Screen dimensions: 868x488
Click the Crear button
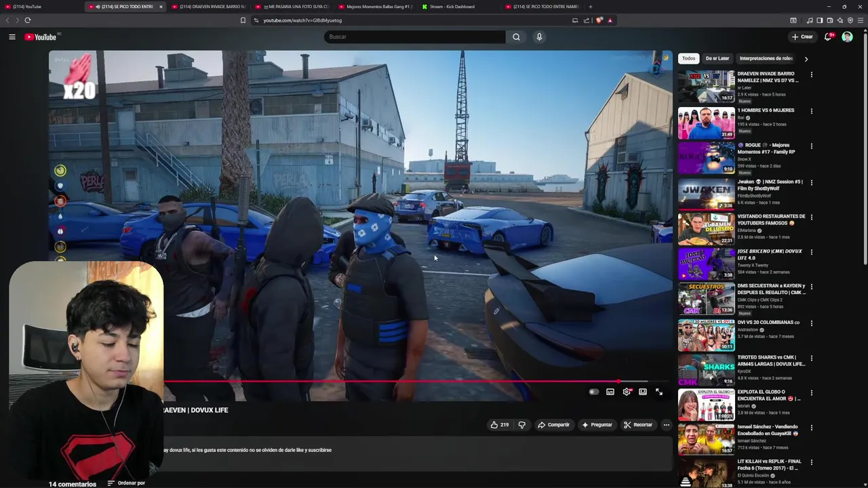pos(802,37)
